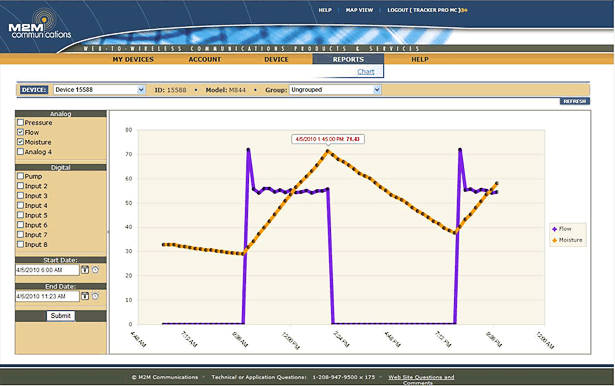Tick the Input 4 checkbox
The width and height of the screenshot is (615, 386).
click(20, 206)
